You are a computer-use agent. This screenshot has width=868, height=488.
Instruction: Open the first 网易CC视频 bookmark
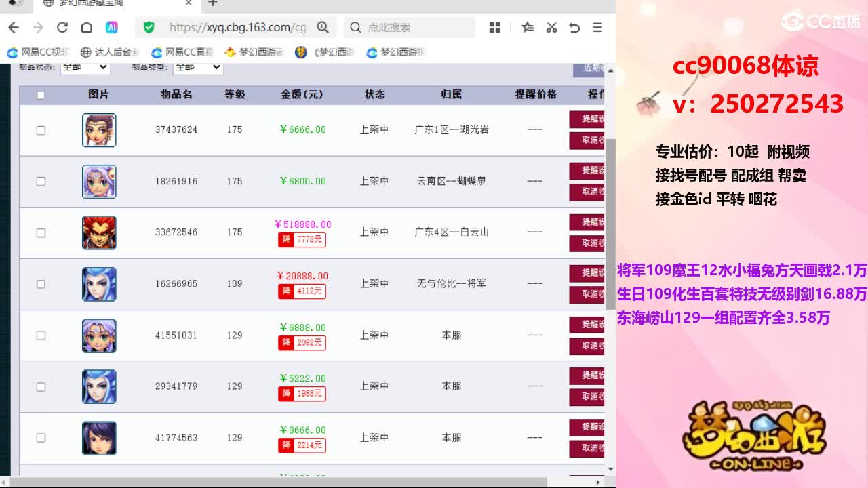click(x=39, y=52)
